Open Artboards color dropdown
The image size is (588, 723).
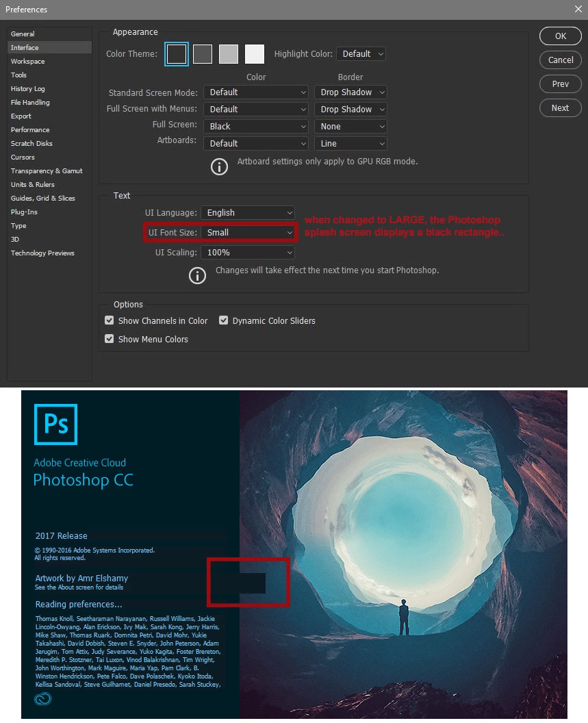[256, 143]
